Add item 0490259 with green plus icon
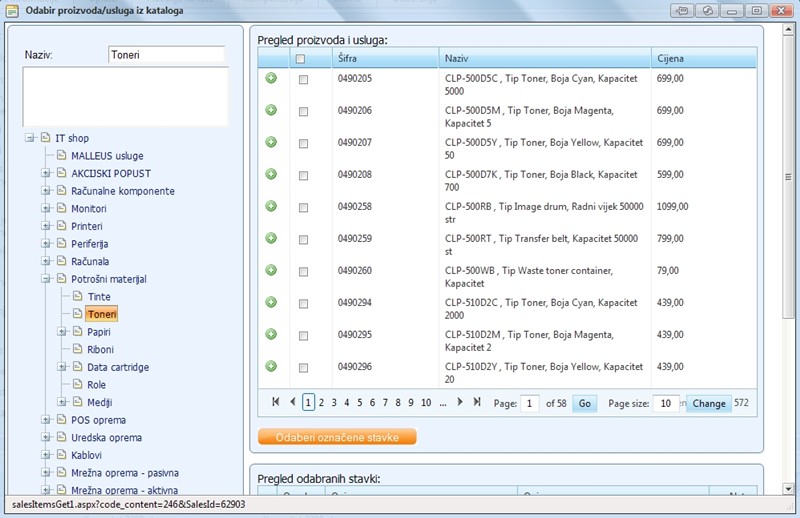Image resolution: width=800 pixels, height=518 pixels. [x=271, y=238]
